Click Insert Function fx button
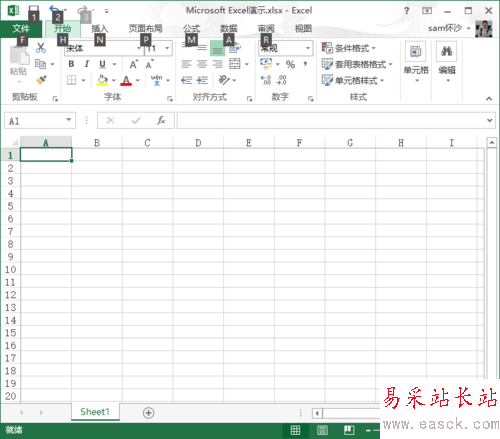The image size is (500, 439). point(161,120)
